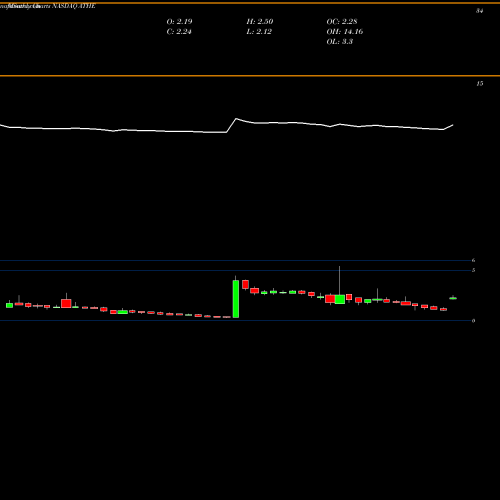The width and height of the screenshot is (500, 500).
Task: Click the '34' price axis label
Action: 479,11
